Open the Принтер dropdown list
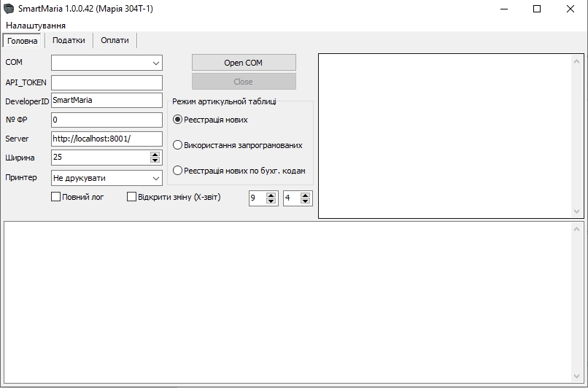This screenshot has height=388, width=588. coord(156,178)
